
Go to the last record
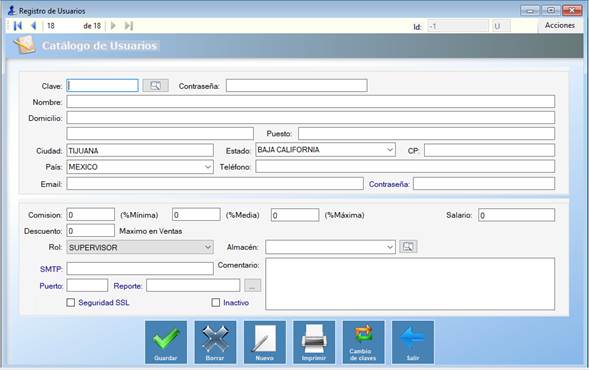point(128,26)
